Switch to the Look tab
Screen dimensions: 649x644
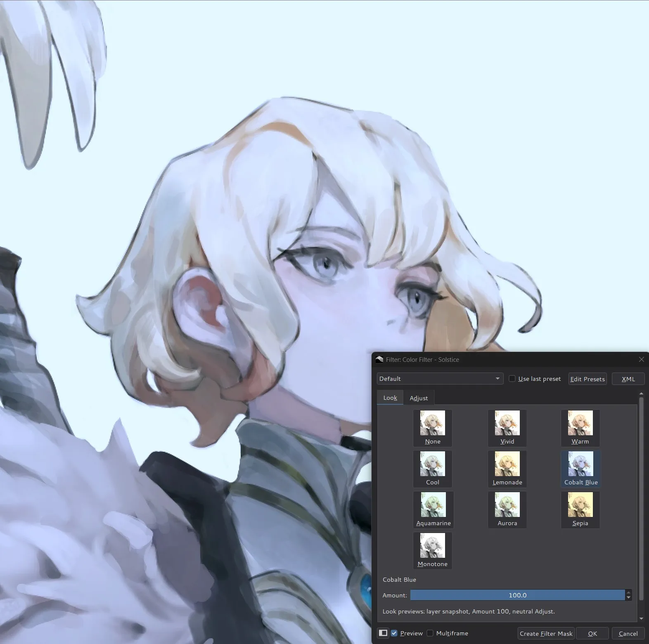click(390, 398)
